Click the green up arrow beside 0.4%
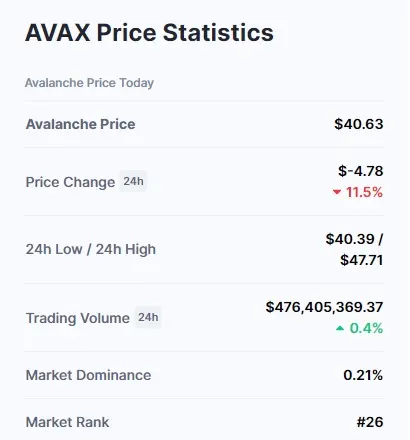 (340, 328)
